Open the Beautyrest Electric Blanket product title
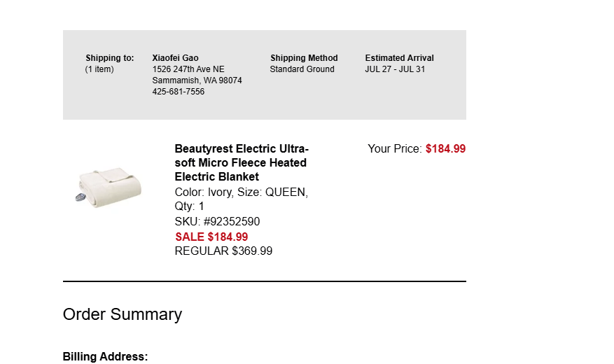Image resolution: width=614 pixels, height=364 pixels. click(x=242, y=163)
